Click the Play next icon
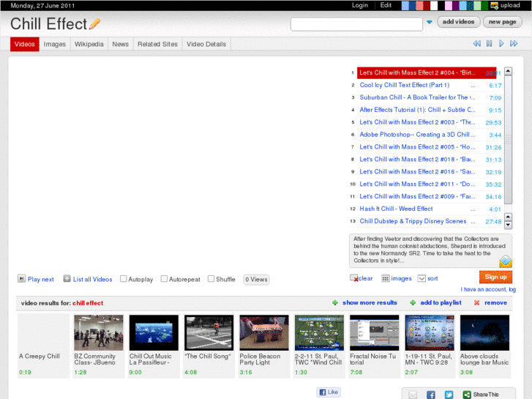 coord(22,279)
